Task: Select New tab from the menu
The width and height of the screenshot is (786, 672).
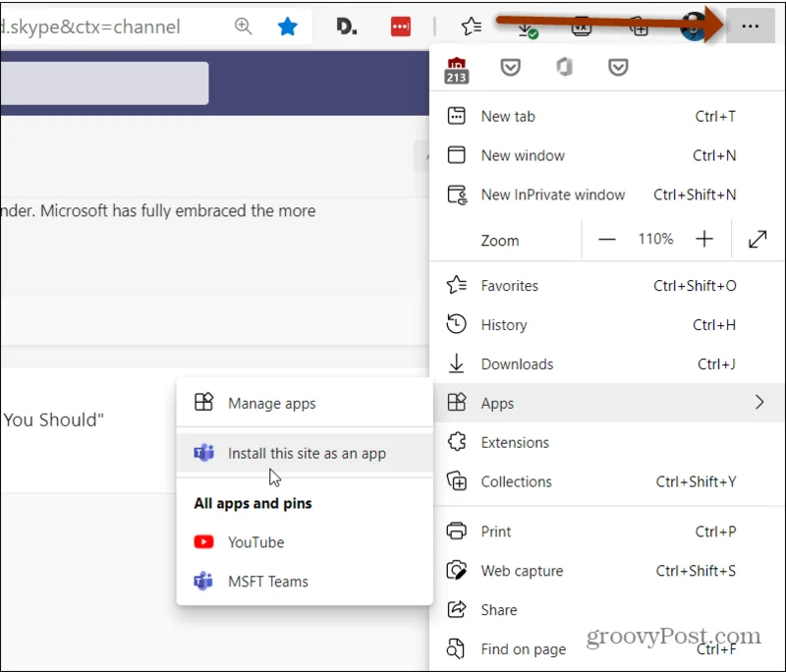Action: pyautogui.click(x=607, y=116)
